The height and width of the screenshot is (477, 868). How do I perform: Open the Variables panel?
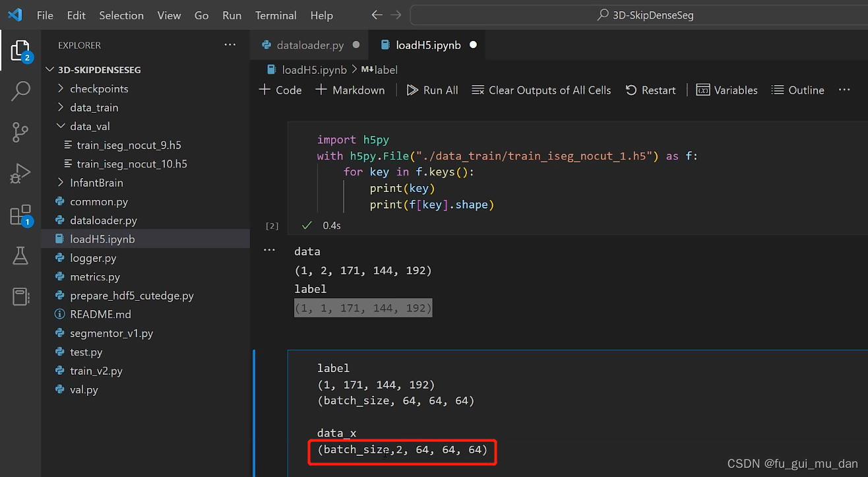(727, 90)
